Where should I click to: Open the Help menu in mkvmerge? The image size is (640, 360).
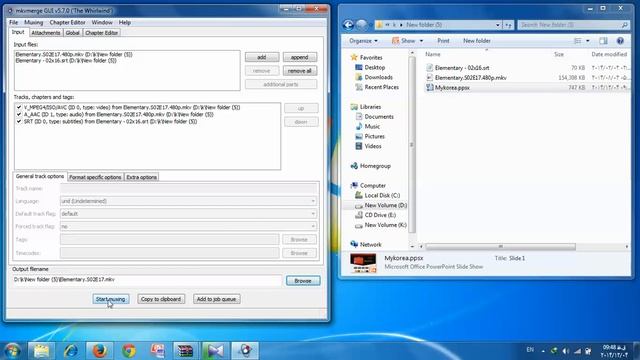coord(124,22)
